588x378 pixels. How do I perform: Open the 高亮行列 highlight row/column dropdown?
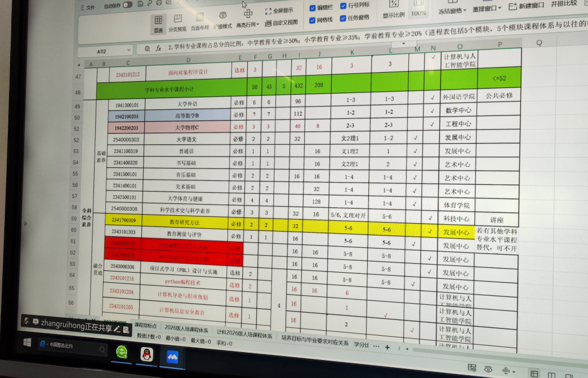pos(248,24)
